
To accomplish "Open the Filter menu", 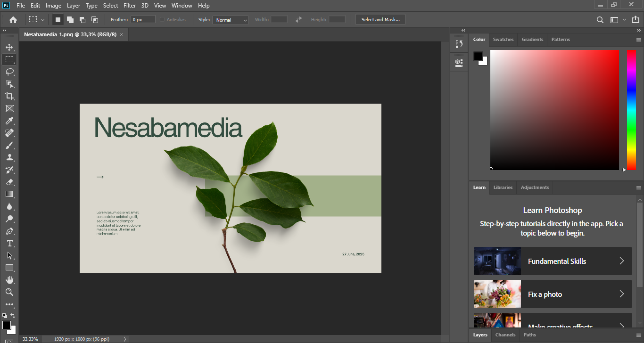I will (x=129, y=6).
